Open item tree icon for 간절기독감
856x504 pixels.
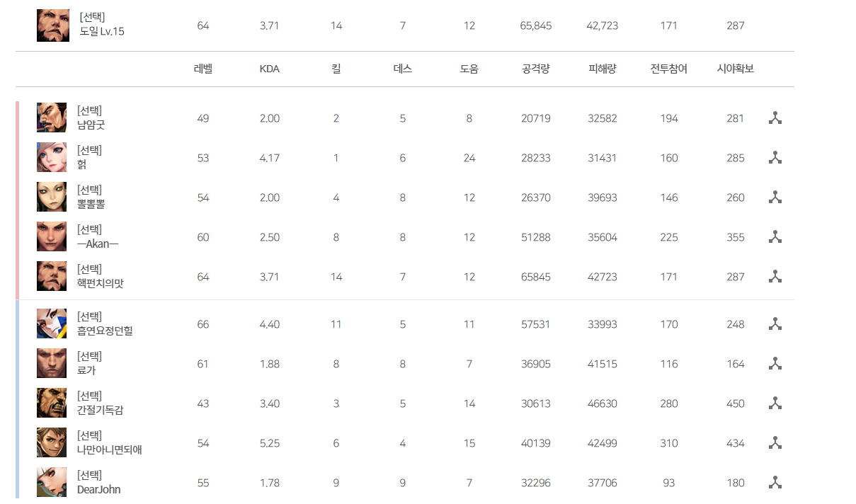pos(775,403)
